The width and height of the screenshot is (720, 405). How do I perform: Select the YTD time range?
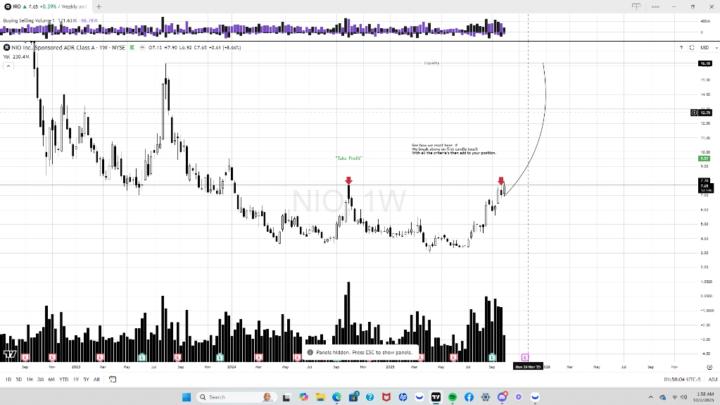click(x=64, y=379)
